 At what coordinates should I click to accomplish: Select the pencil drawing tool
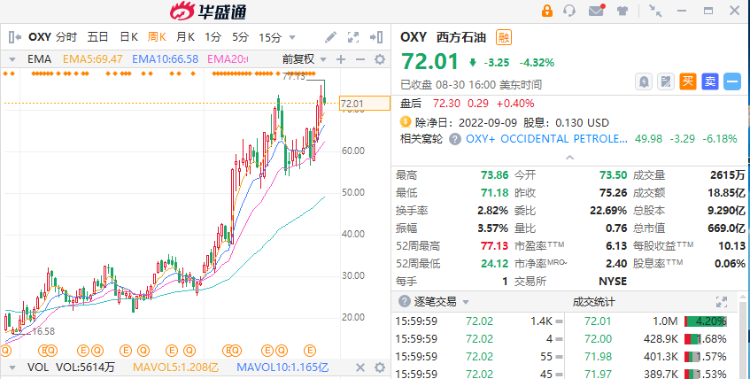[x=331, y=37]
